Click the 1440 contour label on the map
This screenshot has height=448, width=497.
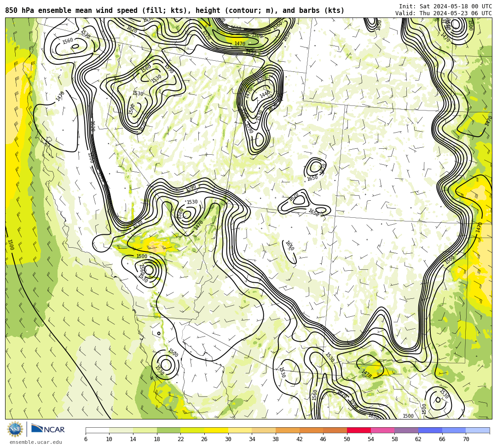pyautogui.click(x=265, y=94)
